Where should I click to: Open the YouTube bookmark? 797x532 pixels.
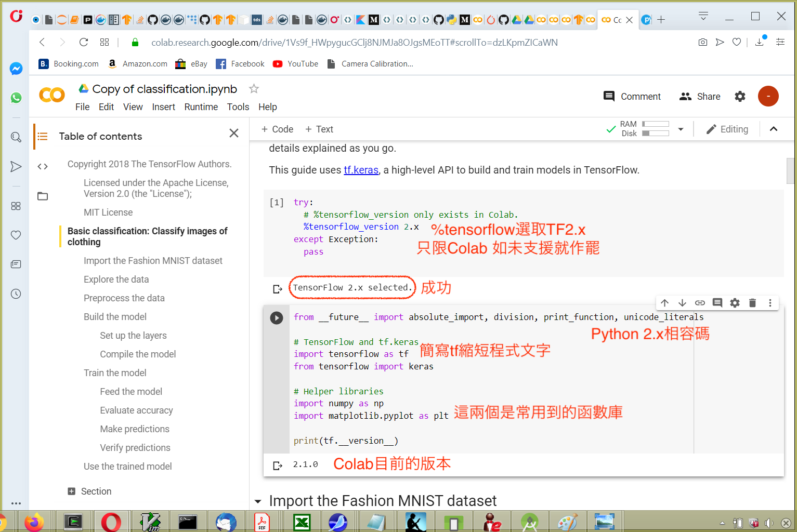295,64
